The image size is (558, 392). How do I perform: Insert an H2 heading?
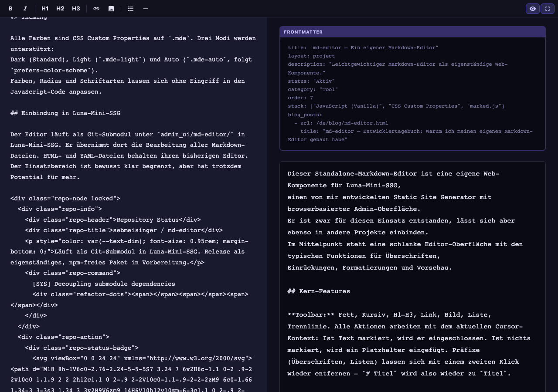(x=60, y=9)
